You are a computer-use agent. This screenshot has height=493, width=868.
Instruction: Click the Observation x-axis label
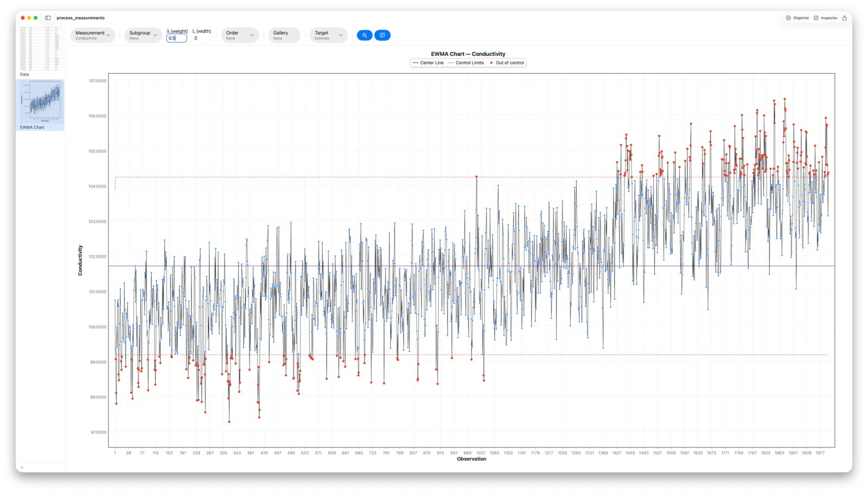pyautogui.click(x=471, y=459)
